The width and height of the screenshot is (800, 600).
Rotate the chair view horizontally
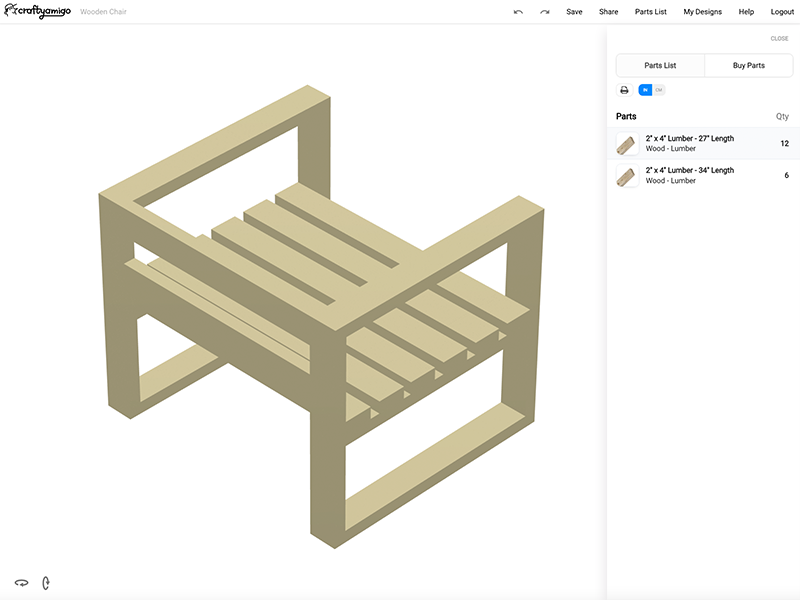pyautogui.click(x=21, y=582)
